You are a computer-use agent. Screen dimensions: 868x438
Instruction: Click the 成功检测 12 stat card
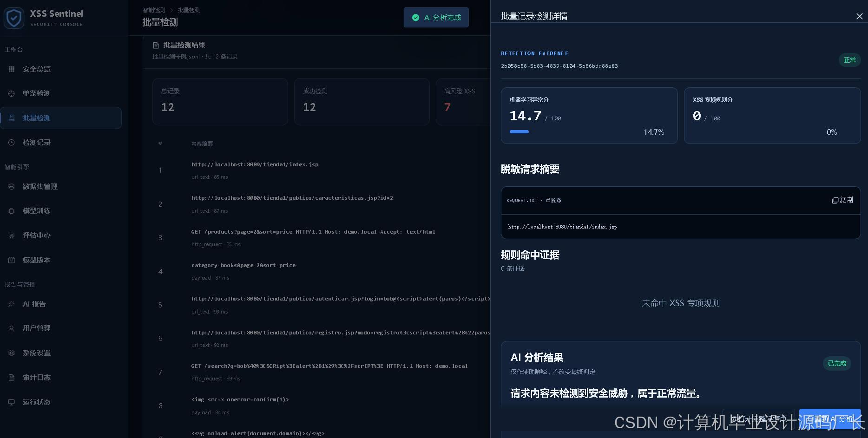[x=362, y=102]
